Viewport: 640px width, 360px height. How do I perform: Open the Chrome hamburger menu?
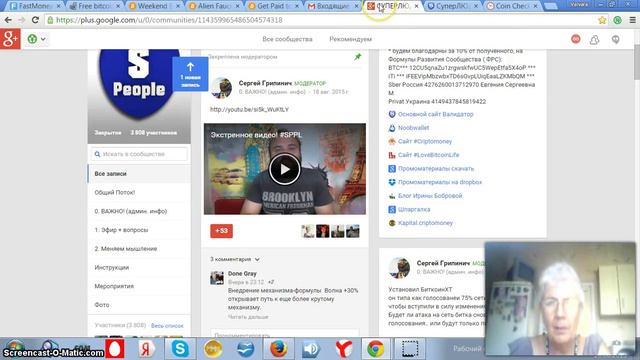click(632, 20)
